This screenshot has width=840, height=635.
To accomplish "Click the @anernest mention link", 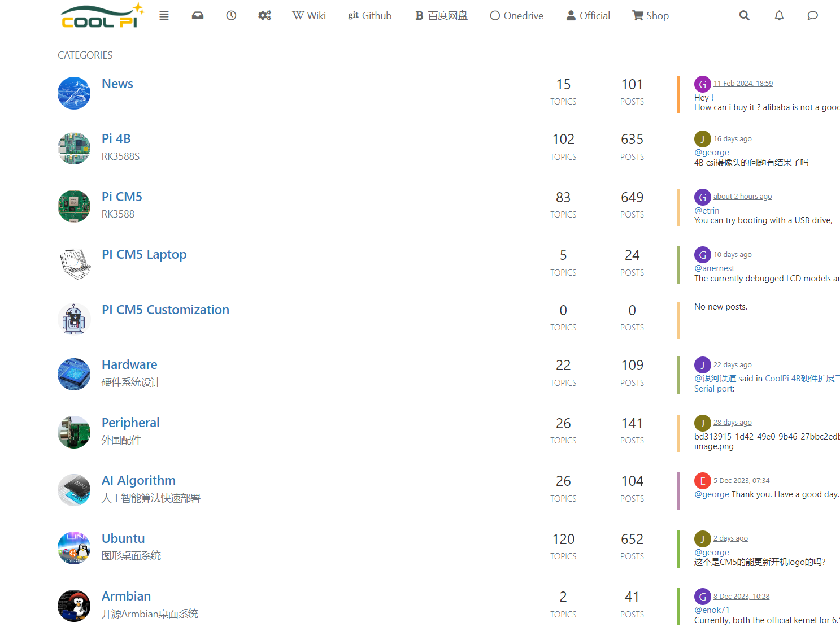I will pyautogui.click(x=714, y=268).
